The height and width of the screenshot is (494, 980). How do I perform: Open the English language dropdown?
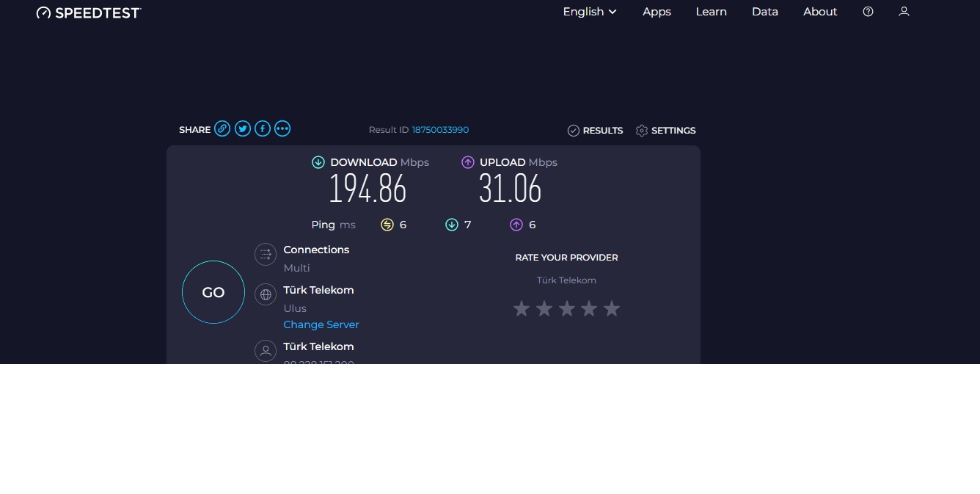[x=590, y=12]
